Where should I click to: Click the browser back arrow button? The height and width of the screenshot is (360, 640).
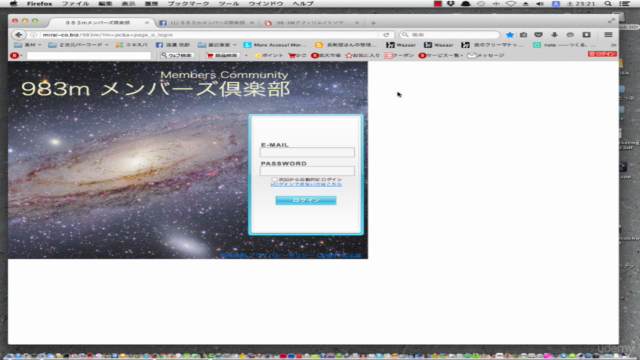click(18, 35)
